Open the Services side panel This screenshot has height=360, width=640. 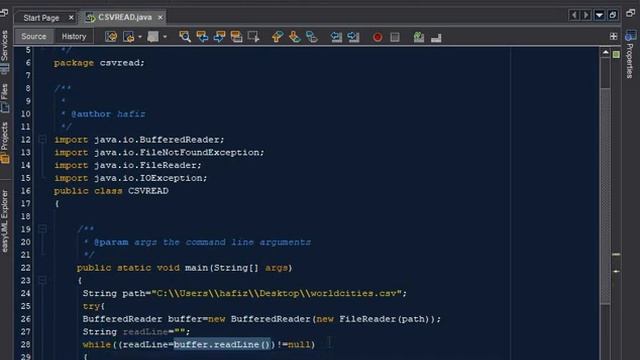4,51
